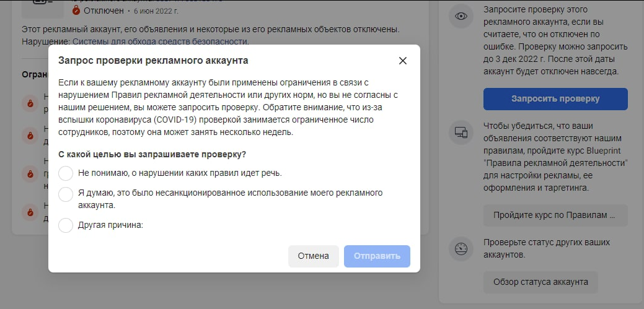Open 'Пройдите курс по Правилам' button
The image size is (644, 309).
pos(555,215)
